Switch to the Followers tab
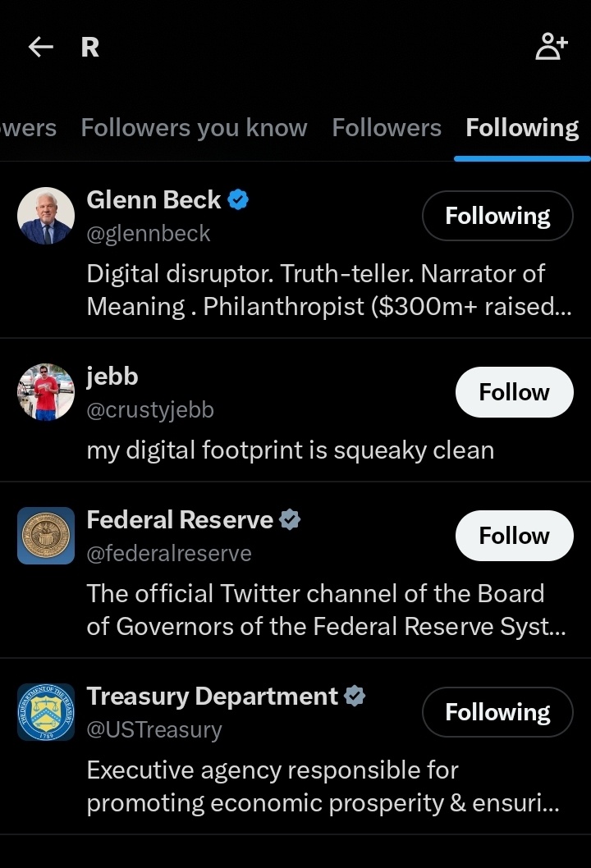The image size is (591, 868). [387, 128]
